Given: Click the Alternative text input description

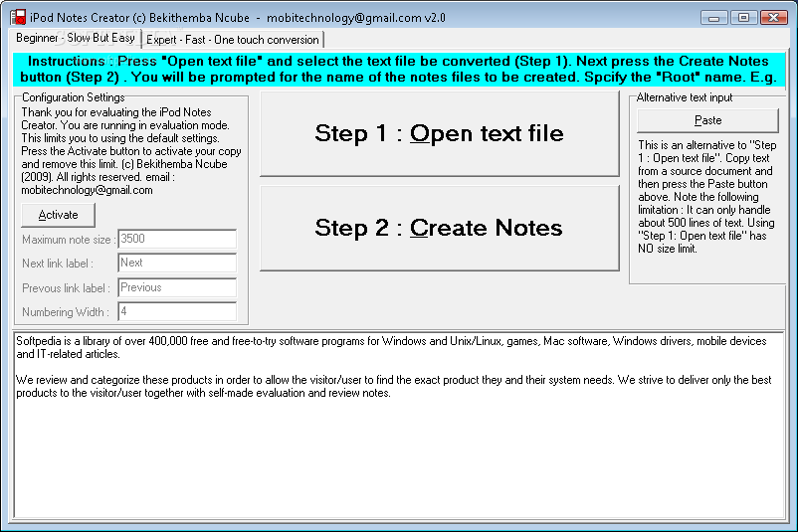Looking at the screenshot, I should click(706, 197).
